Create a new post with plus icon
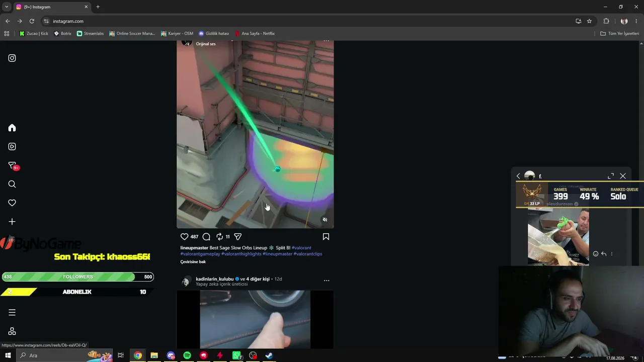The height and width of the screenshot is (362, 644). pyautogui.click(x=12, y=222)
